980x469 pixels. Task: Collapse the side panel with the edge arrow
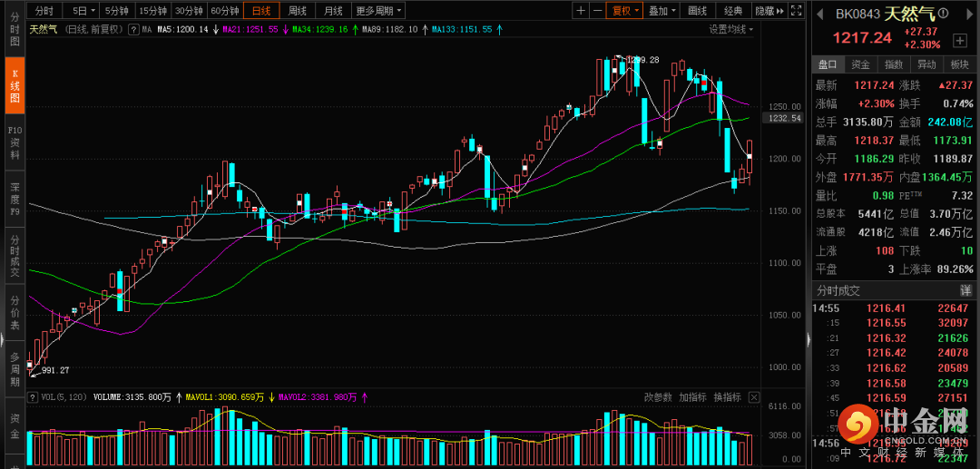(x=808, y=339)
